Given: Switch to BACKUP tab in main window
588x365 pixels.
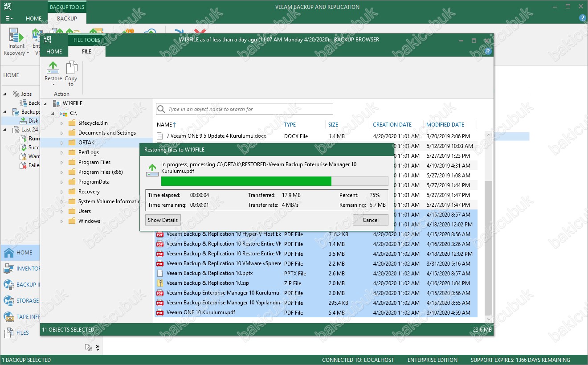Looking at the screenshot, I should pos(67,19).
